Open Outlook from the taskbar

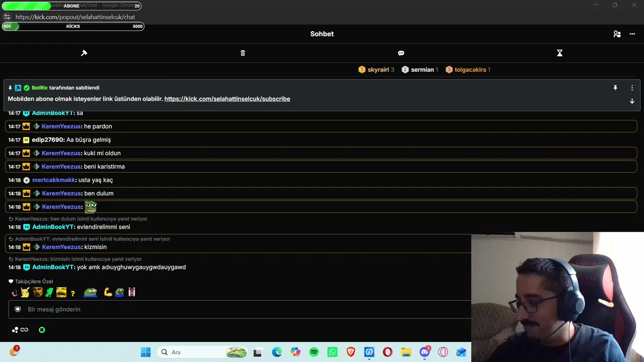click(x=461, y=352)
